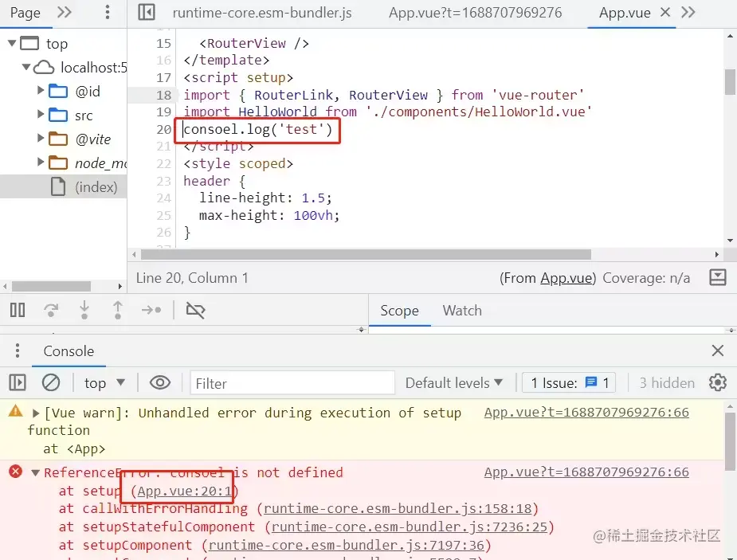The image size is (737, 560).
Task: Step into next function call
Action: click(x=84, y=310)
